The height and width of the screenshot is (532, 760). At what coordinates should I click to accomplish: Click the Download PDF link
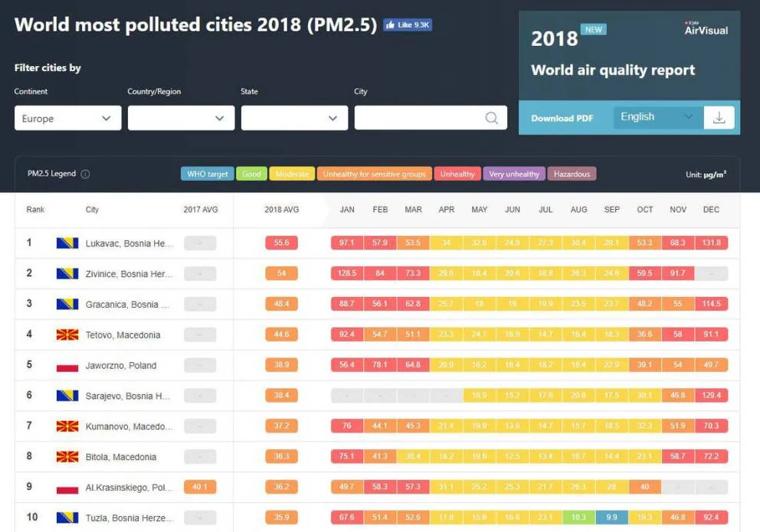pos(562,119)
